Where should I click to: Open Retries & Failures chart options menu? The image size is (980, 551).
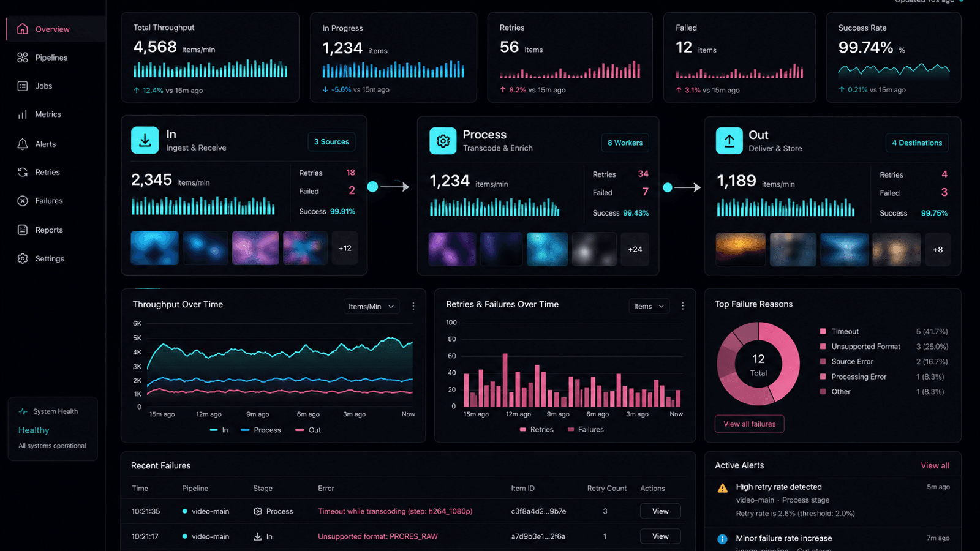(683, 306)
